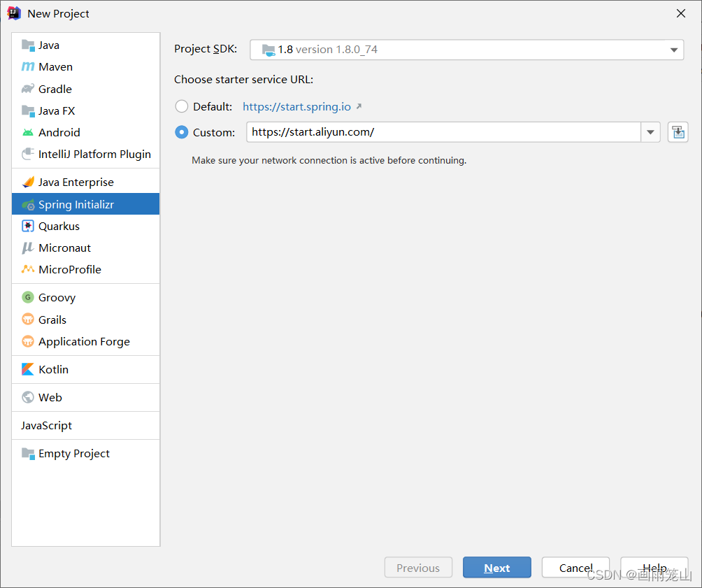This screenshot has height=588, width=702.
Task: Pick Grails from the list
Action: [85, 320]
